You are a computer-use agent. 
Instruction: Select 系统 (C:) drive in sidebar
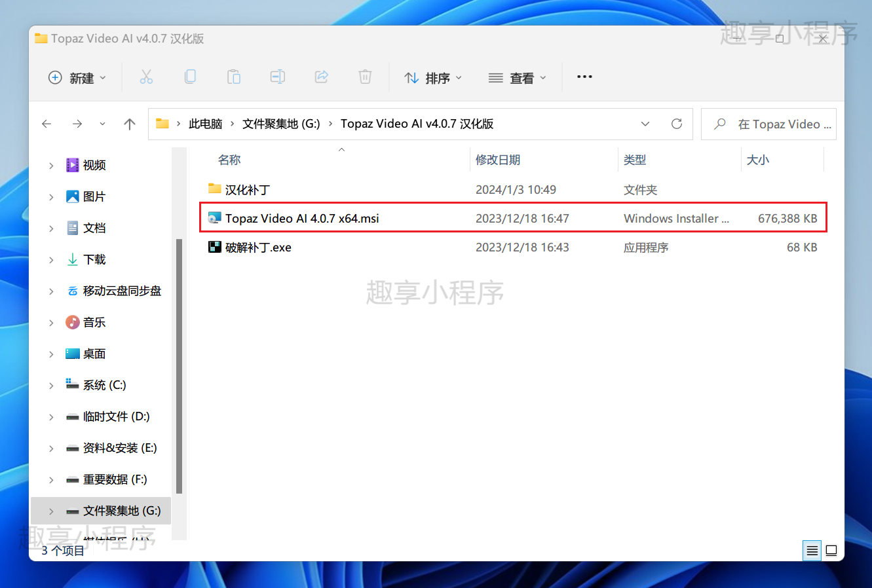click(x=104, y=385)
